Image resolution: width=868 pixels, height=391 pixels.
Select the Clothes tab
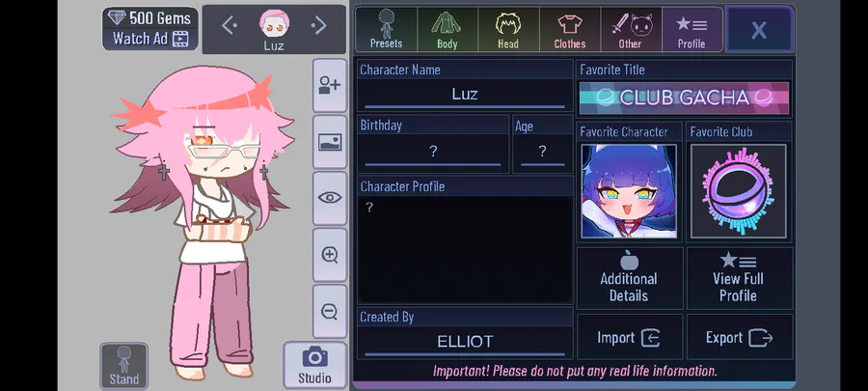(570, 29)
